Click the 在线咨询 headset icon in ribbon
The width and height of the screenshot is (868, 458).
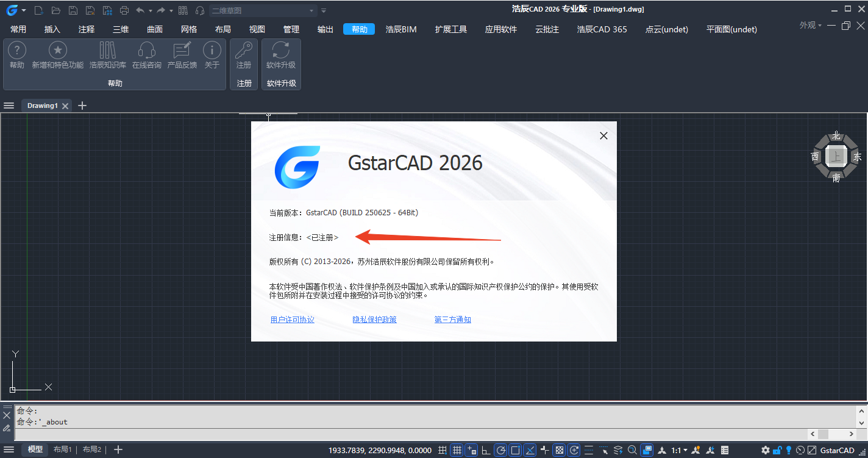pyautogui.click(x=147, y=51)
